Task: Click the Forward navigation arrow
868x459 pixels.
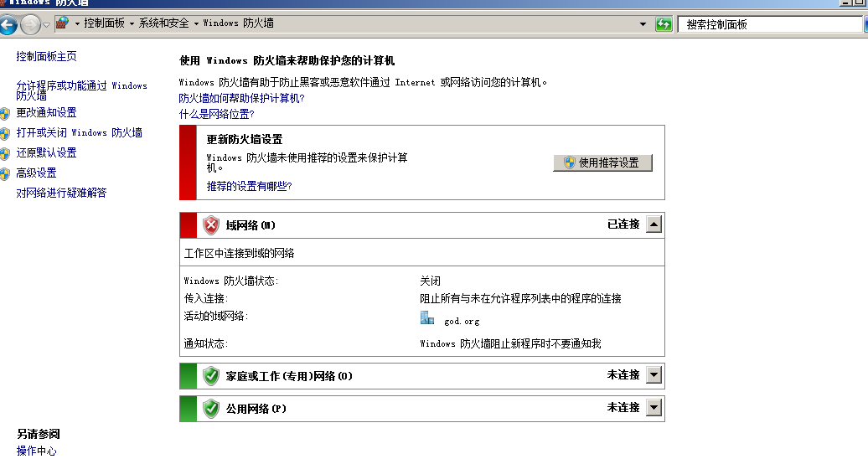Action: (30, 24)
